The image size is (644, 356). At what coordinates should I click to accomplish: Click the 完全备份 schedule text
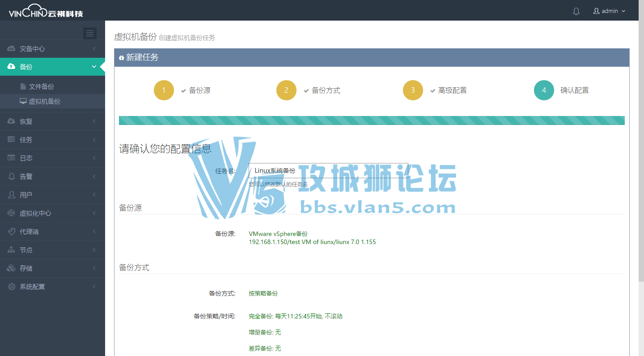click(x=296, y=316)
